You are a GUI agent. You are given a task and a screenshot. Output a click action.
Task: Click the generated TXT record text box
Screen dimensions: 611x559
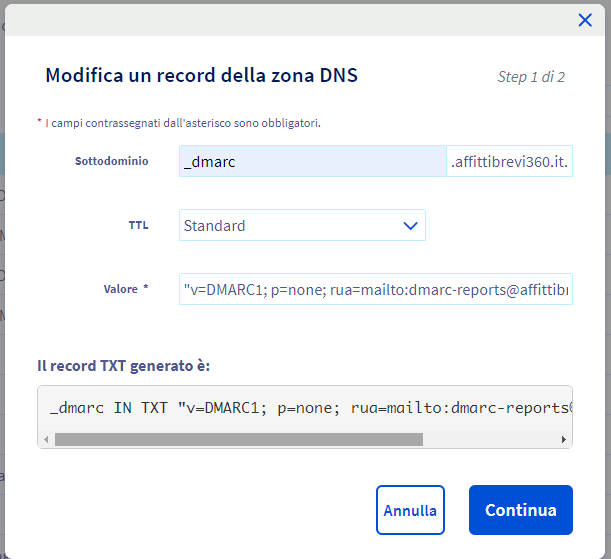tap(305, 408)
